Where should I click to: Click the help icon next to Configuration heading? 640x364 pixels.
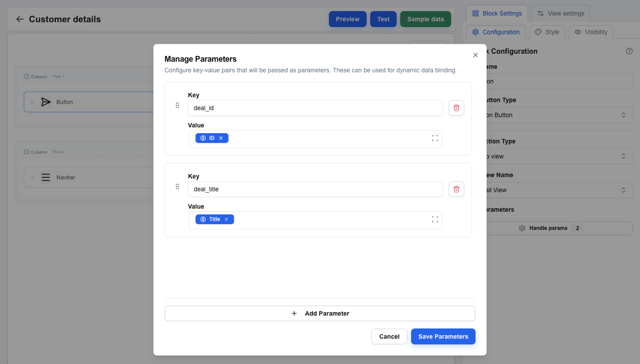(x=629, y=51)
